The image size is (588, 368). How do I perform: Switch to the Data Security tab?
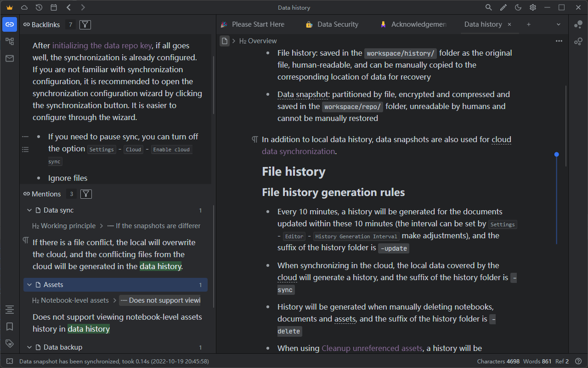pos(338,24)
